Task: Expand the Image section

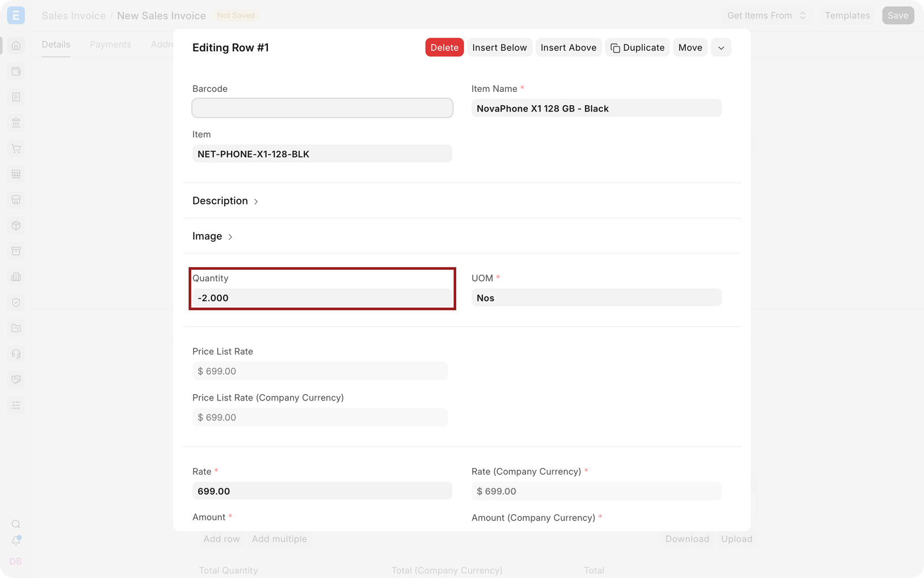Action: point(213,236)
